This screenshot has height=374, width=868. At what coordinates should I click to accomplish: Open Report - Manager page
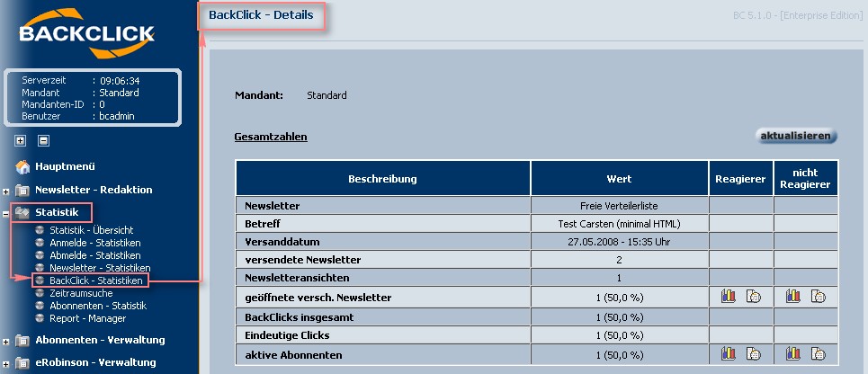[x=87, y=318]
